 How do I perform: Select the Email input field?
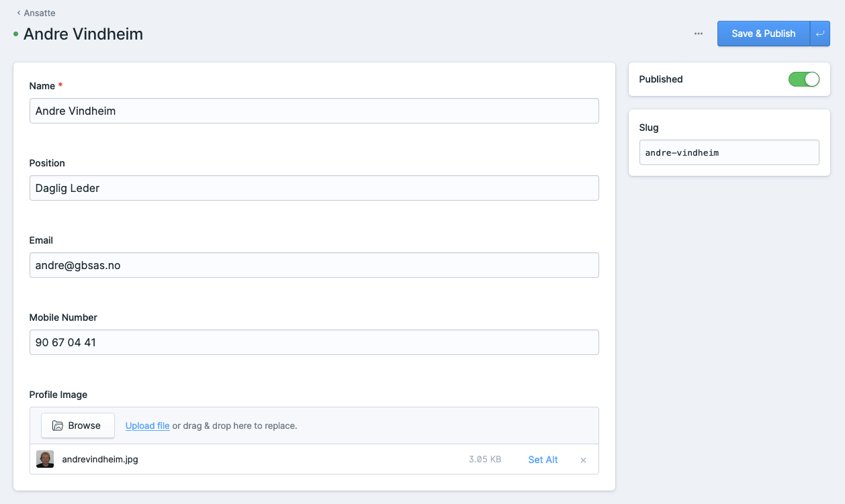coord(314,265)
